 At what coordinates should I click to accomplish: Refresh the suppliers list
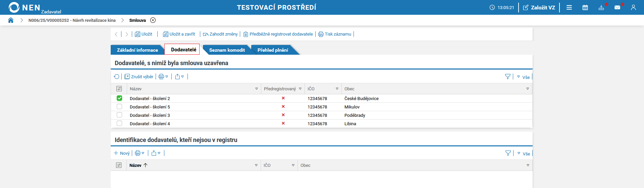(116, 77)
